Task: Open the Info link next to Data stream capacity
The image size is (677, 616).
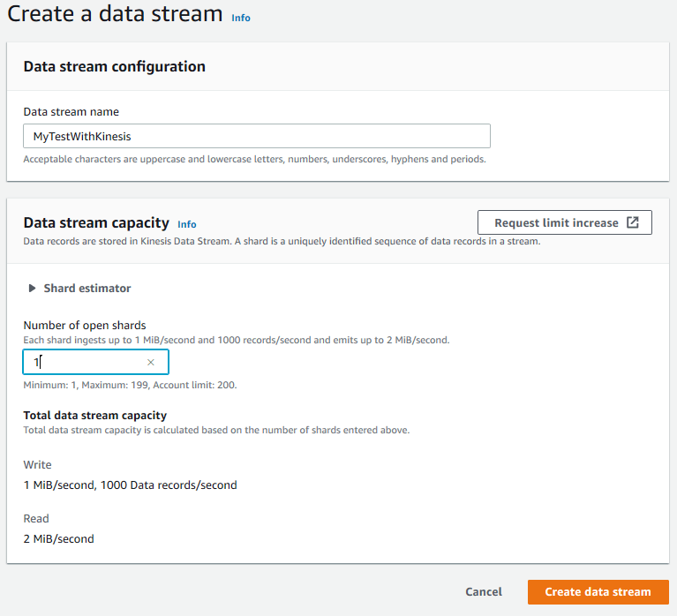Action: [x=187, y=224]
